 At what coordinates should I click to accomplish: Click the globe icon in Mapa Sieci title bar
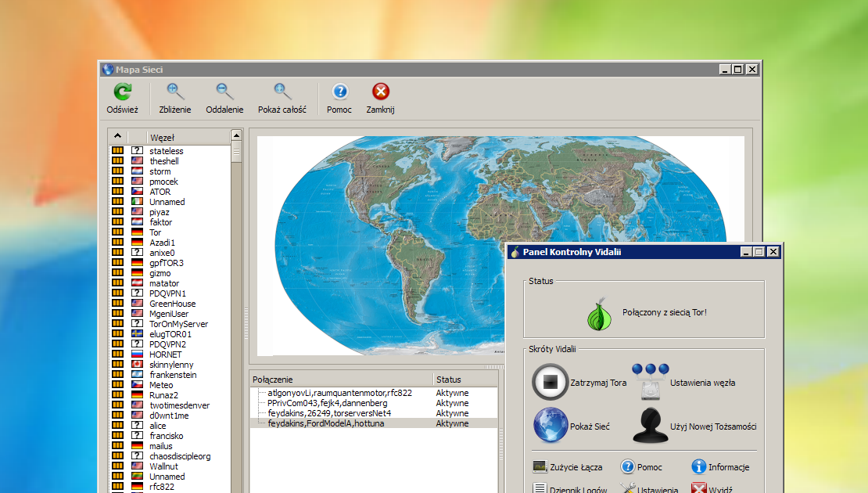point(108,69)
